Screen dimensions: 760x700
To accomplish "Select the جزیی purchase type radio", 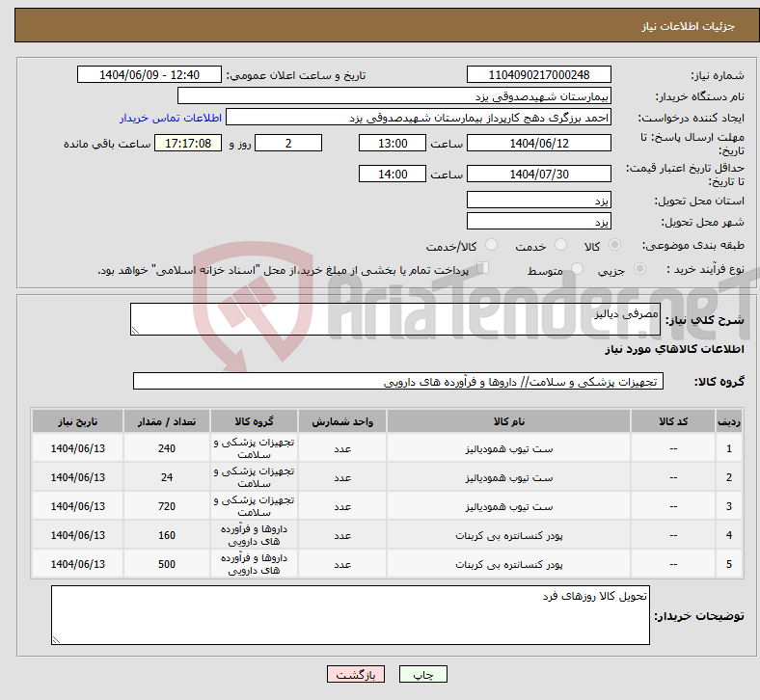I will click(x=639, y=269).
